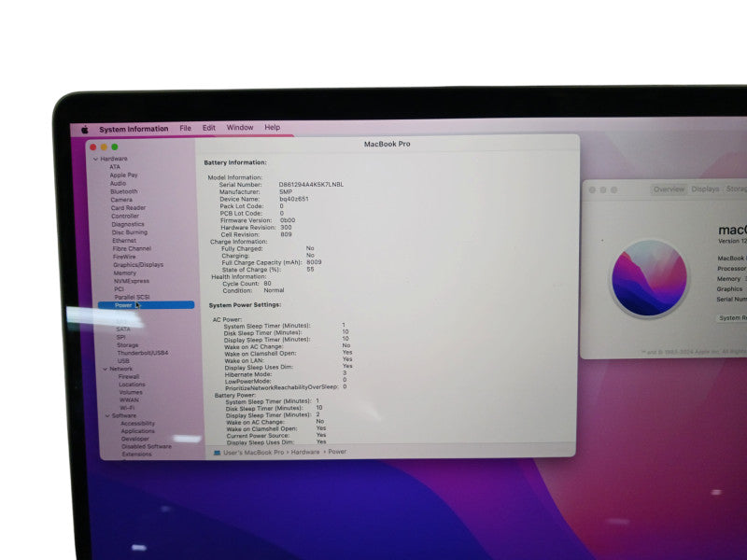Select Applications under Software
This screenshot has width=747, height=560.
tap(137, 431)
